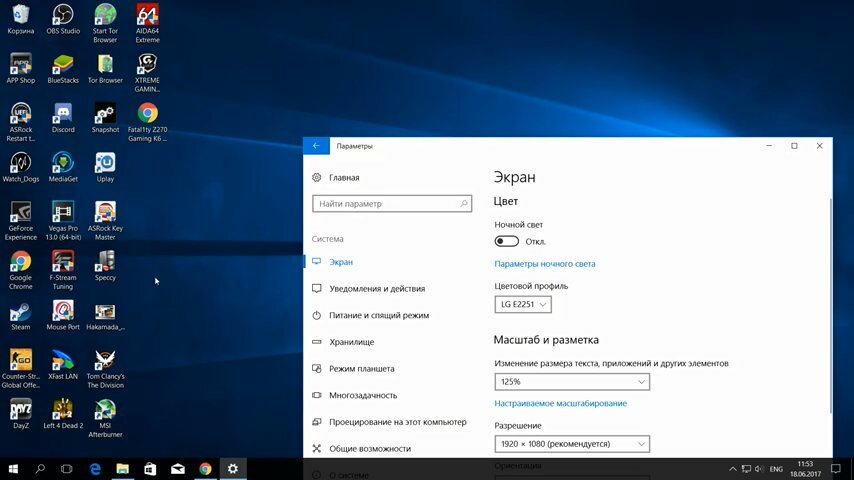Select the Left 4 Dead 2 icon

(x=63, y=414)
